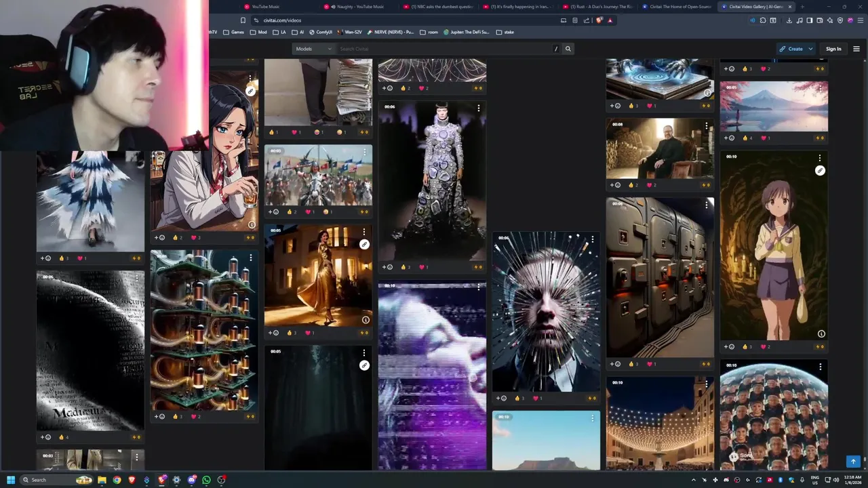The width and height of the screenshot is (868, 488).
Task: Click the share icon in the address bar
Action: [x=587, y=20]
